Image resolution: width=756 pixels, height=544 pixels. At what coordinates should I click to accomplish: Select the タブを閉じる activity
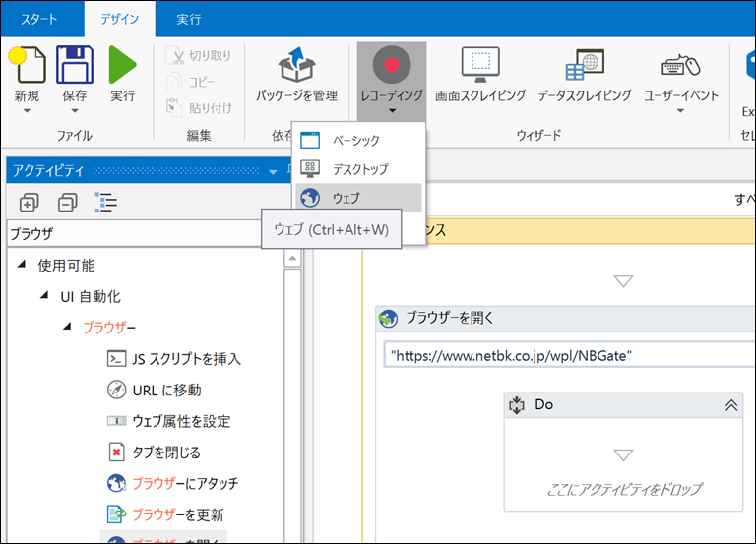click(154, 453)
